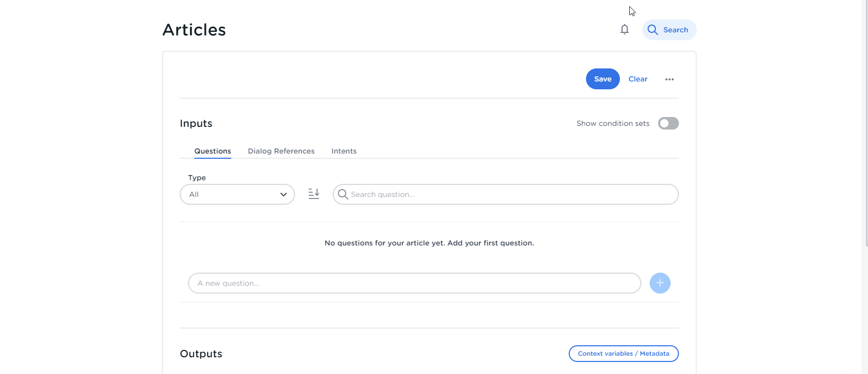Open Context variables / Metadata

623,354
